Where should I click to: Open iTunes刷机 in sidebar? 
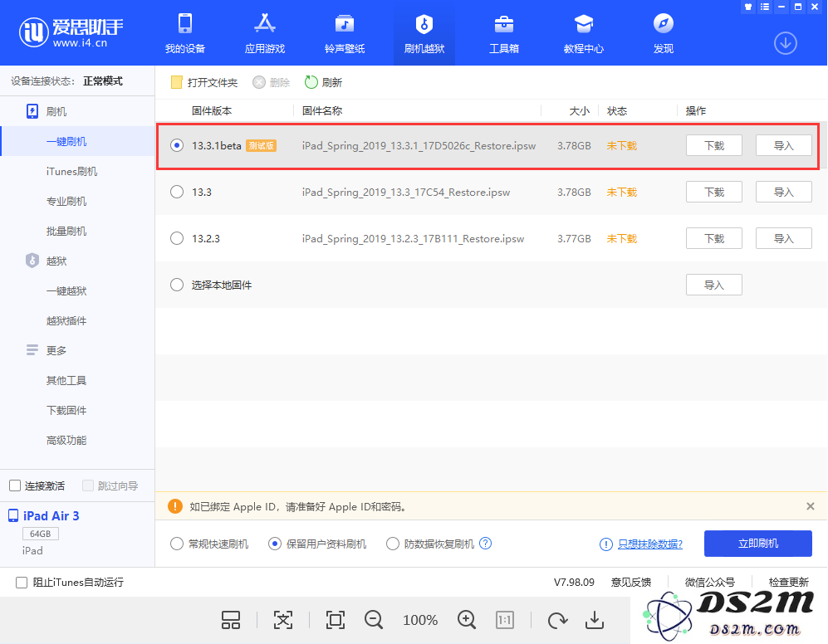71,172
